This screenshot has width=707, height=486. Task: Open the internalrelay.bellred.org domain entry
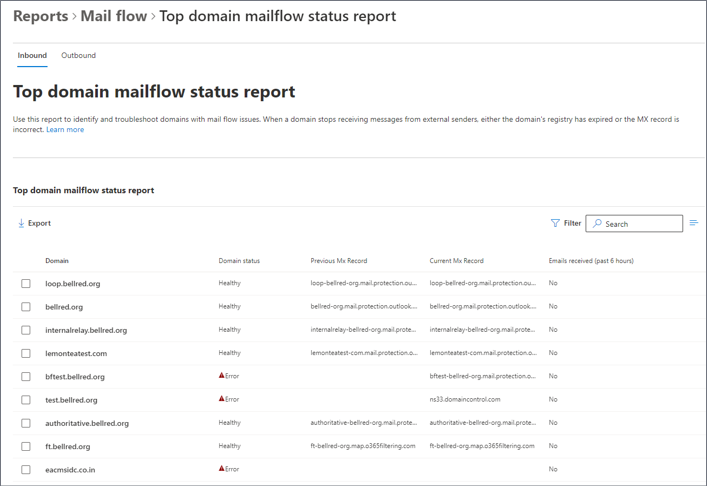tap(86, 330)
